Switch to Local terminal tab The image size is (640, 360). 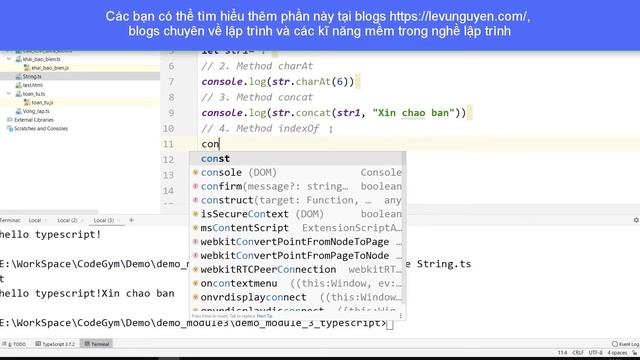click(35, 220)
